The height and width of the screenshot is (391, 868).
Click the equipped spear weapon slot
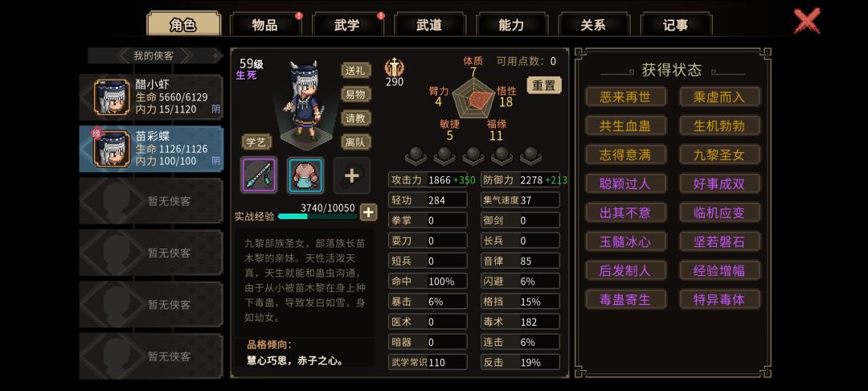(x=259, y=175)
